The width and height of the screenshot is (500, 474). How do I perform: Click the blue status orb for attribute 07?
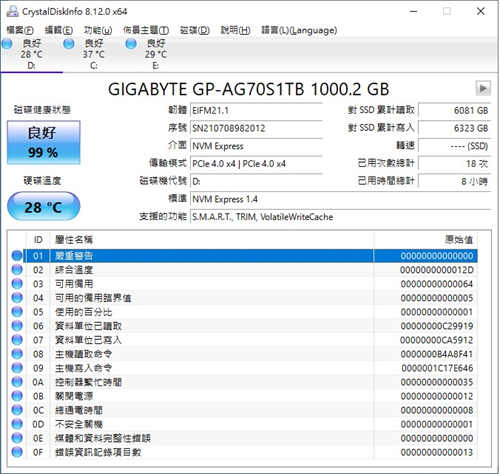[x=17, y=340]
